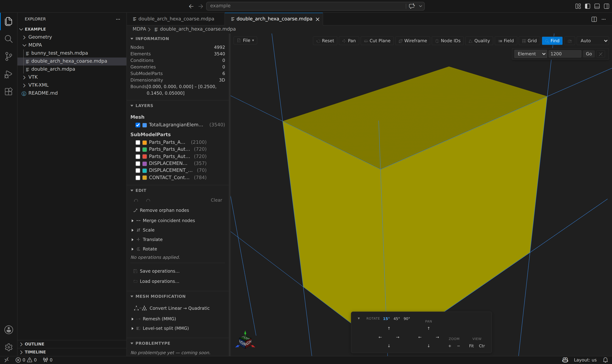Enable the DISPLACEMENT_... (70) checkbox
This screenshot has width=612, height=364.
tap(138, 171)
